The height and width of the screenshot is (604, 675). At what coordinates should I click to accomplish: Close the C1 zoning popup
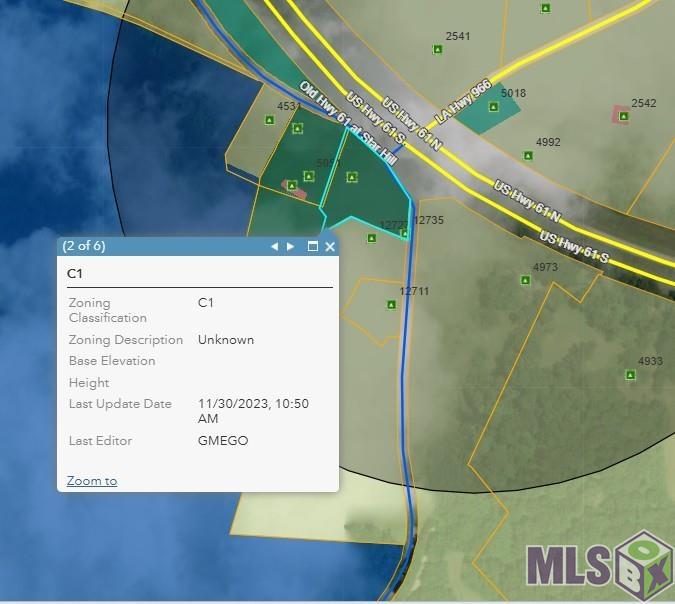click(329, 246)
